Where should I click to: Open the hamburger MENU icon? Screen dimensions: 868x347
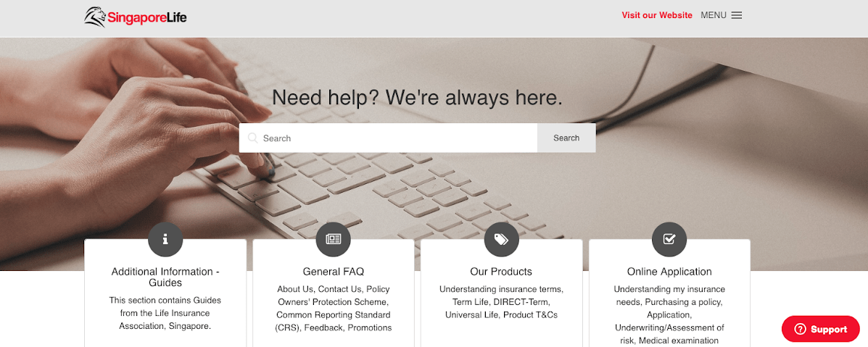point(736,15)
